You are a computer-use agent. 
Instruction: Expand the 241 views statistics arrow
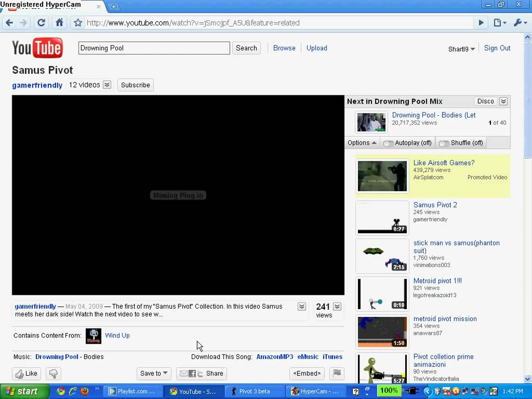(x=337, y=306)
